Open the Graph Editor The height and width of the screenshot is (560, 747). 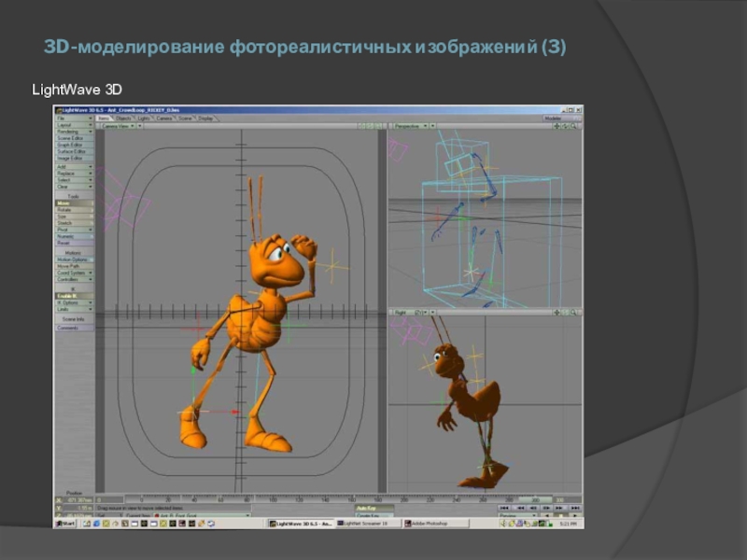click(75, 145)
